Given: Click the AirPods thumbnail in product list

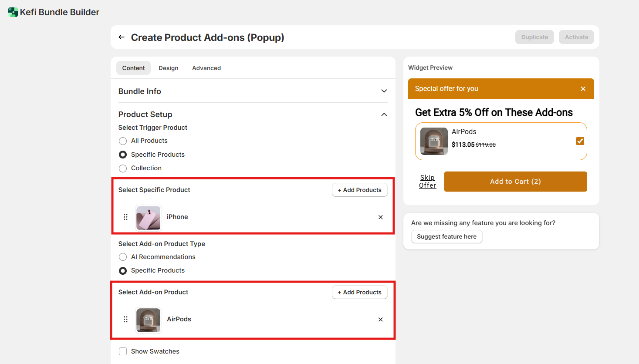Looking at the screenshot, I should click(149, 320).
